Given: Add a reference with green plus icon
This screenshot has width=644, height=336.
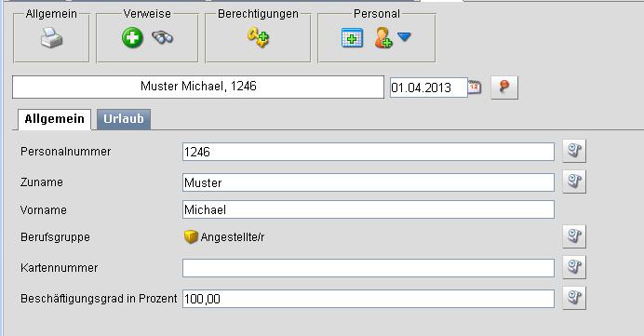Looking at the screenshot, I should (132, 38).
